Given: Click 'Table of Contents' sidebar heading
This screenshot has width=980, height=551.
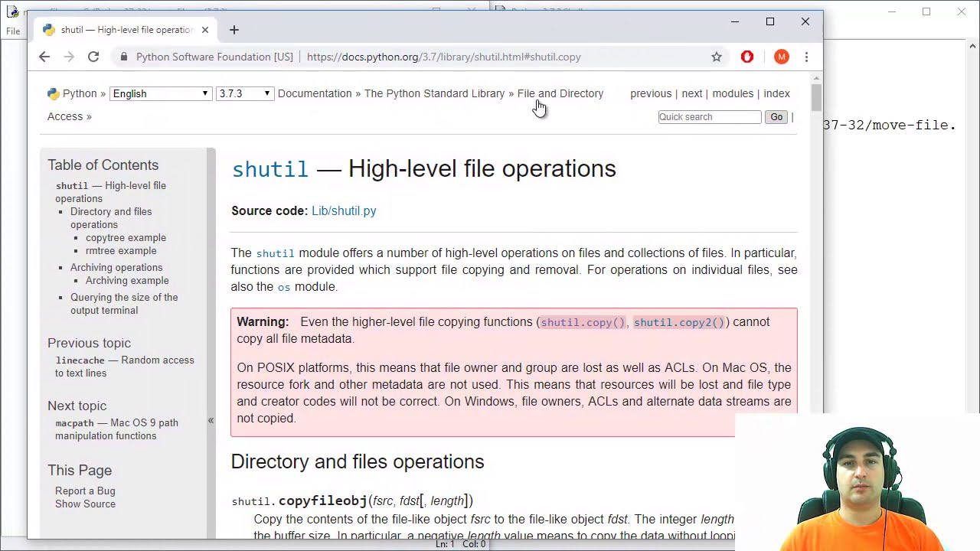Looking at the screenshot, I should click(103, 165).
